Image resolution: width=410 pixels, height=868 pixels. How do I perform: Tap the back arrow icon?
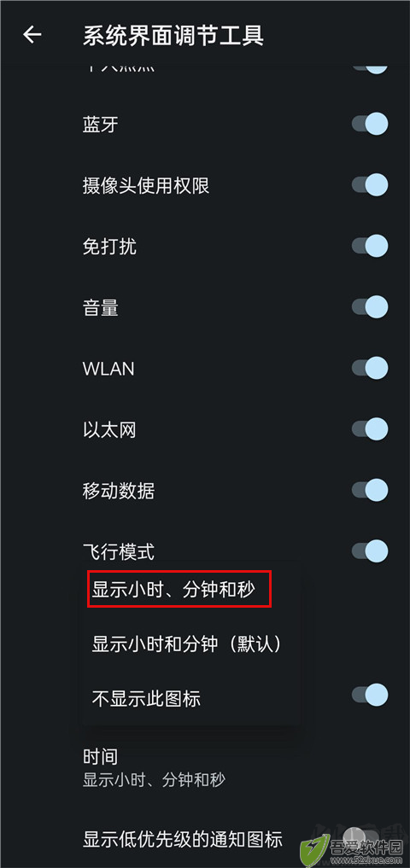point(32,35)
